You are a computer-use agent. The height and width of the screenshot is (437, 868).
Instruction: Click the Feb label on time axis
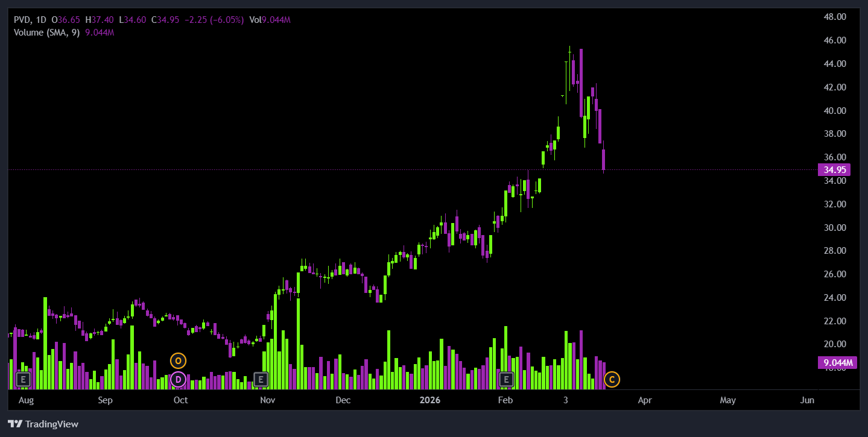(x=505, y=400)
